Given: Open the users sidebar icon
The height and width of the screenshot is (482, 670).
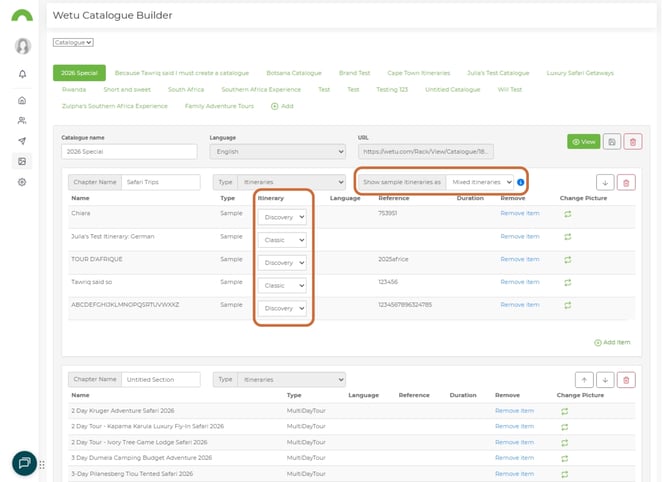Looking at the screenshot, I should coord(22,120).
